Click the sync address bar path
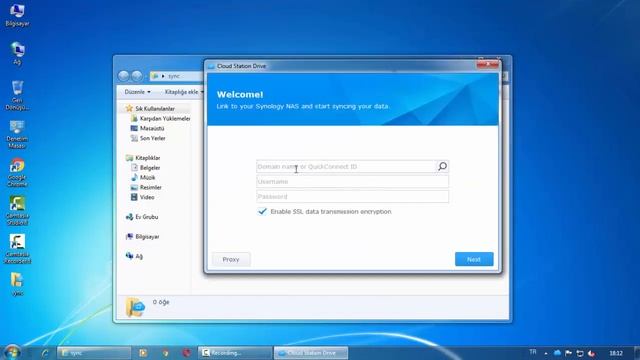The width and height of the screenshot is (640, 360). (174, 76)
